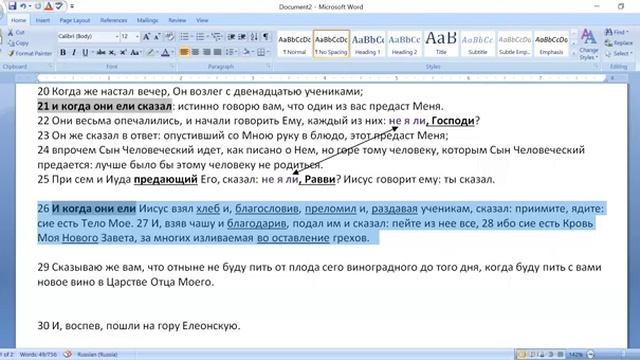Apply the No Spacing style
Viewport: 640px width, 360px height.
[331, 44]
